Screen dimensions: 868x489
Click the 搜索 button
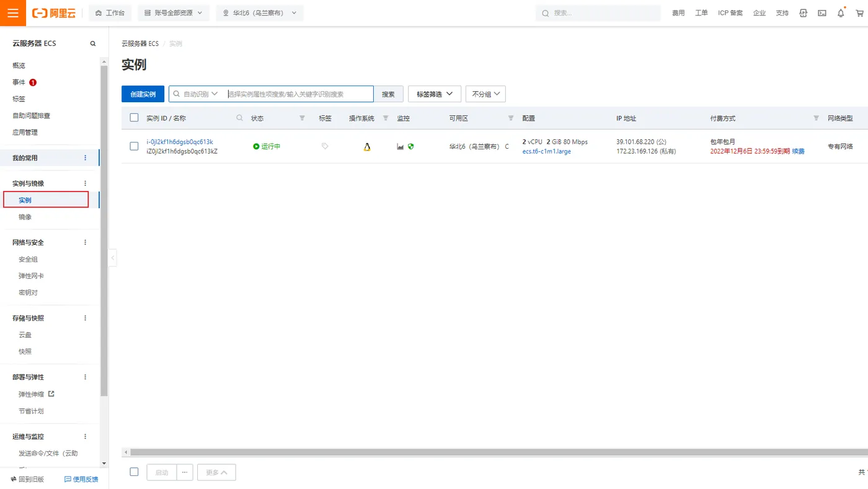click(x=388, y=94)
